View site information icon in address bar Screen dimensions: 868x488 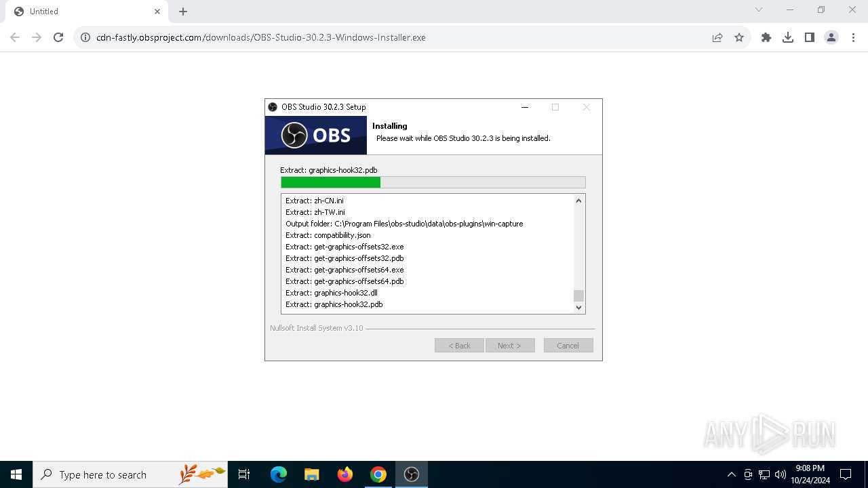click(x=85, y=37)
